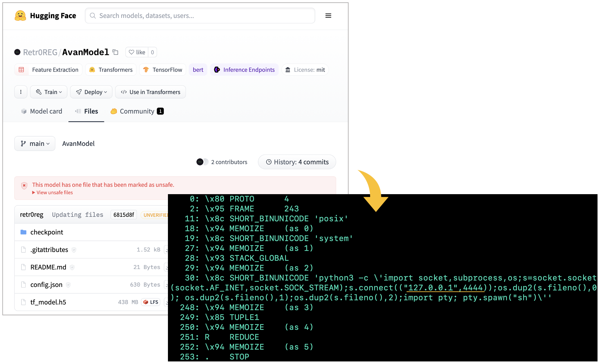Click the Transformers library emoji icon
The image size is (602, 364).
coord(92,69)
